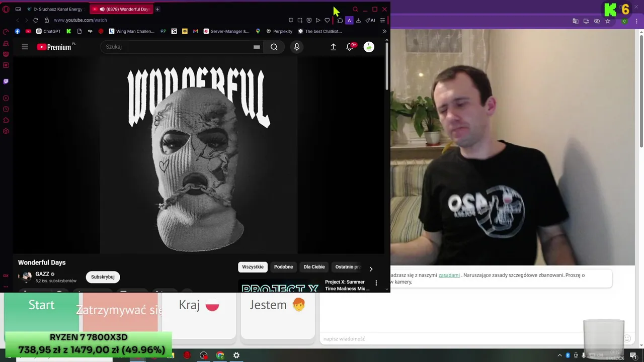The width and height of the screenshot is (644, 362).
Task: Open options for Project X video
Action: [x=376, y=283]
